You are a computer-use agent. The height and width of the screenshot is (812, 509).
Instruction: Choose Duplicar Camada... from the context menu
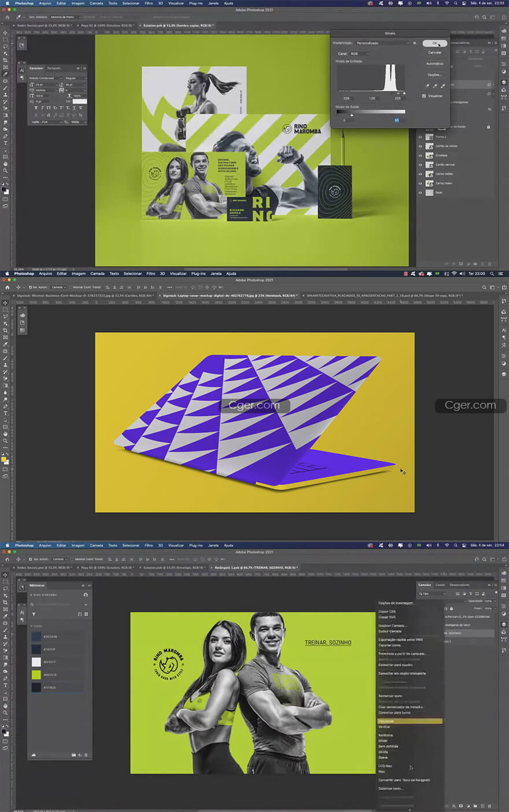coord(393,626)
